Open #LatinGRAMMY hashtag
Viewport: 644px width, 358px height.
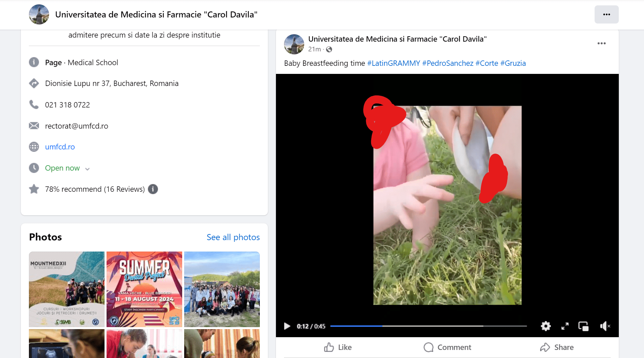tap(393, 63)
